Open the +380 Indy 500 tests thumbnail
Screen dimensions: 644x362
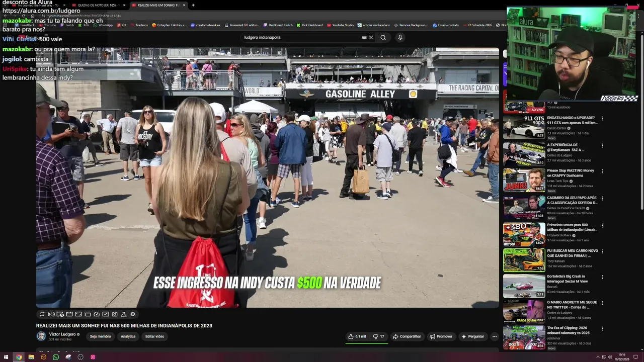pyautogui.click(x=524, y=234)
